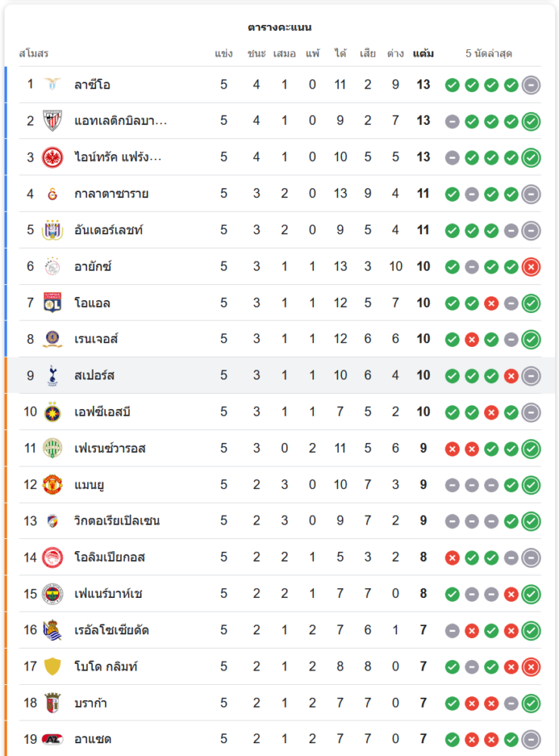Click the Real Sociedad crest

[53, 630]
